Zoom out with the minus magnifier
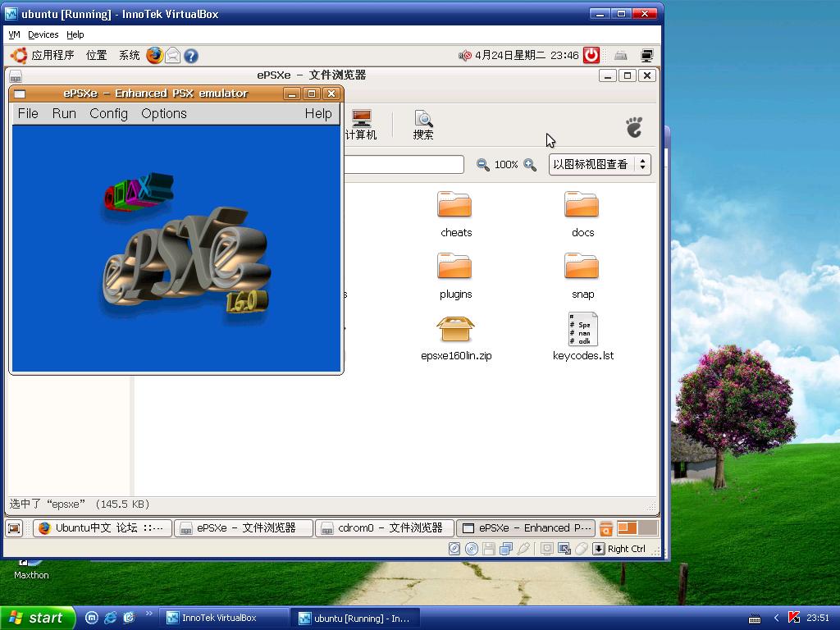The height and width of the screenshot is (630, 840). click(x=482, y=164)
